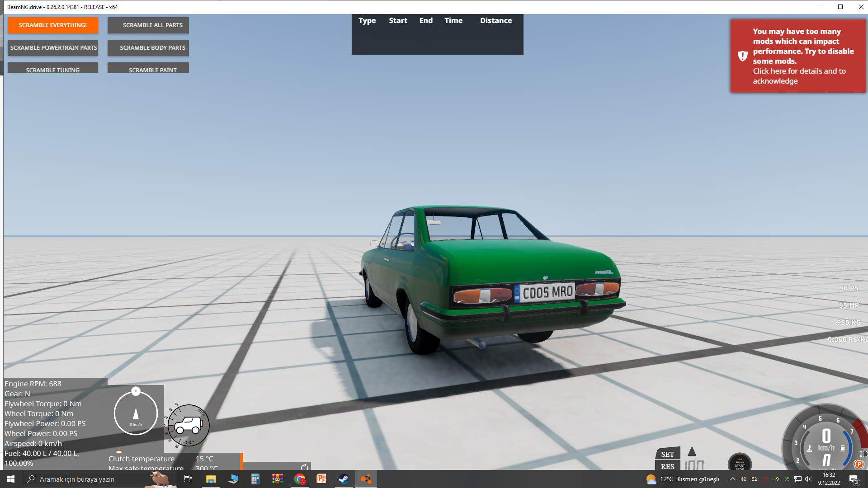
Task: Click the Start column header
Action: pos(398,21)
